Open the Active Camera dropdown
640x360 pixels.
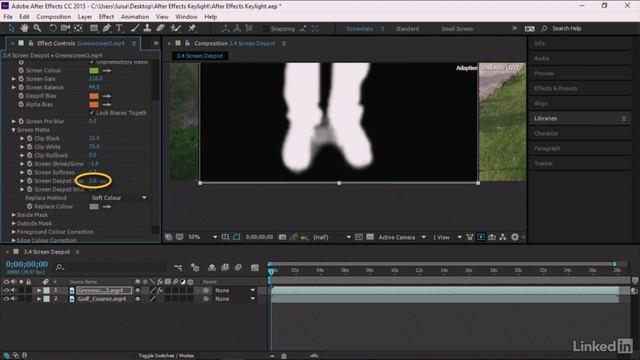tap(402, 237)
